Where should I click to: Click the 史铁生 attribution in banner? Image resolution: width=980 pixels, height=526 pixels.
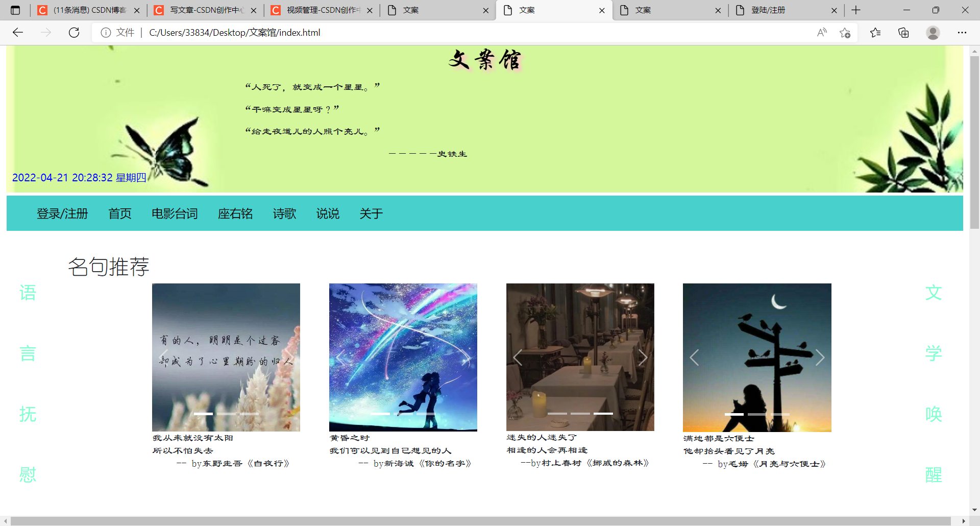tap(428, 154)
